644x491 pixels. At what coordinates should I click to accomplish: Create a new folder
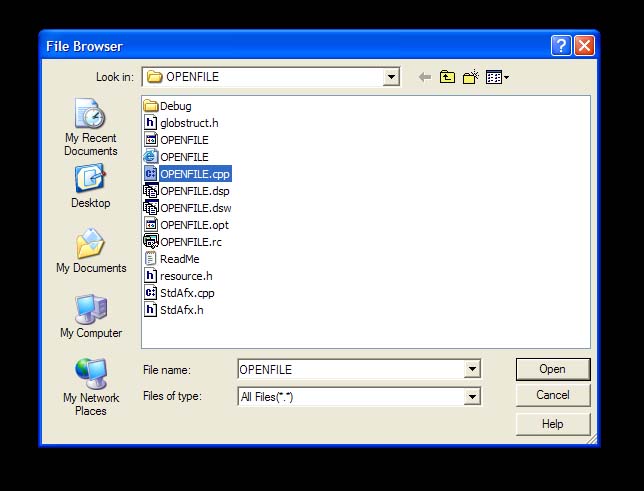(470, 77)
